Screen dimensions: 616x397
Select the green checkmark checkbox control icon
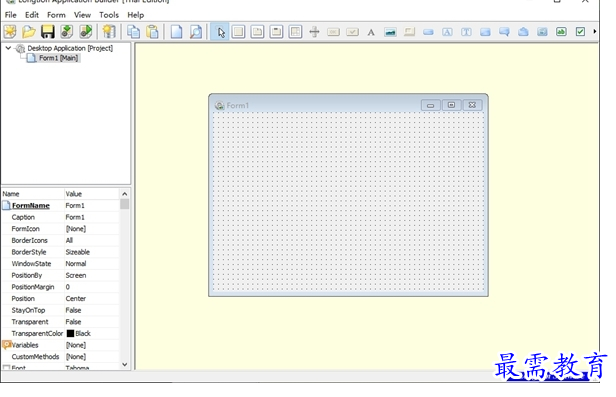point(580,31)
